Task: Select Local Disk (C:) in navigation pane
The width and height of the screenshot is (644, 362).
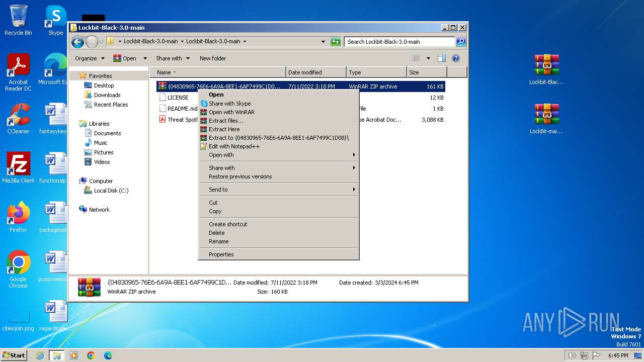Action: [111, 191]
